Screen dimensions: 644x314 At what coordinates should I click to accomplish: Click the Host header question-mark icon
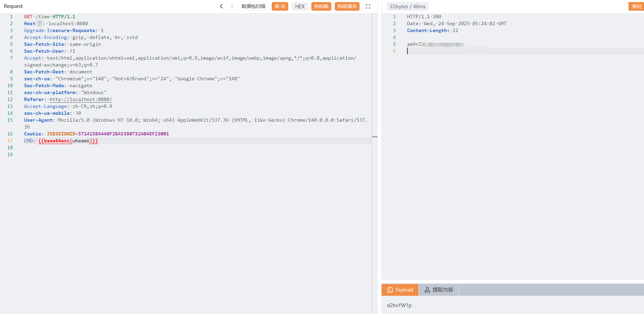40,23
